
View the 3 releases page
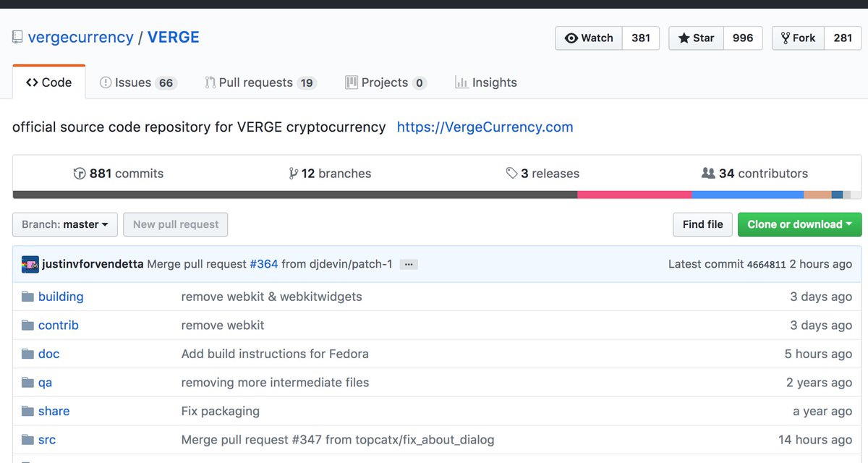[x=542, y=174]
